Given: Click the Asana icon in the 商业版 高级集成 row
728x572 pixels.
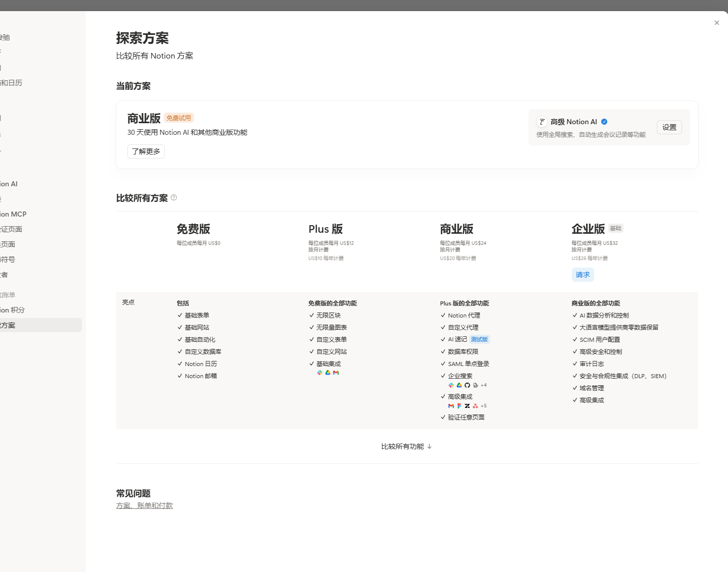Looking at the screenshot, I should click(x=475, y=406).
